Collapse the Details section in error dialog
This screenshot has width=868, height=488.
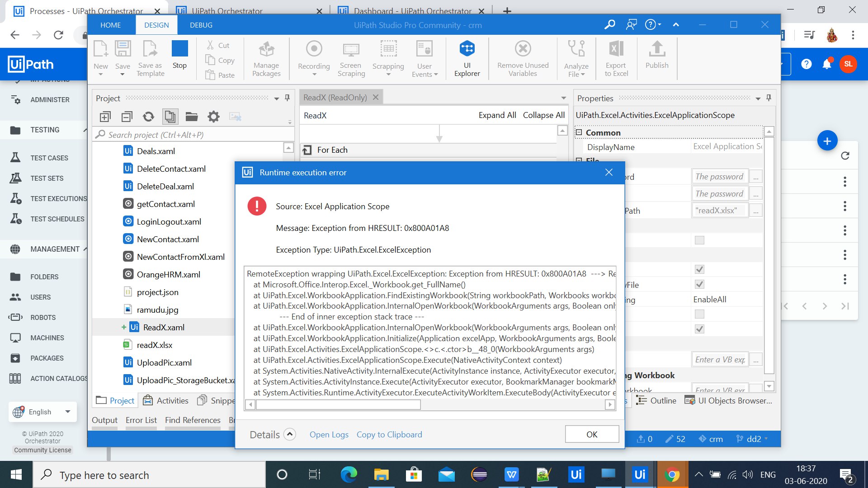(290, 434)
